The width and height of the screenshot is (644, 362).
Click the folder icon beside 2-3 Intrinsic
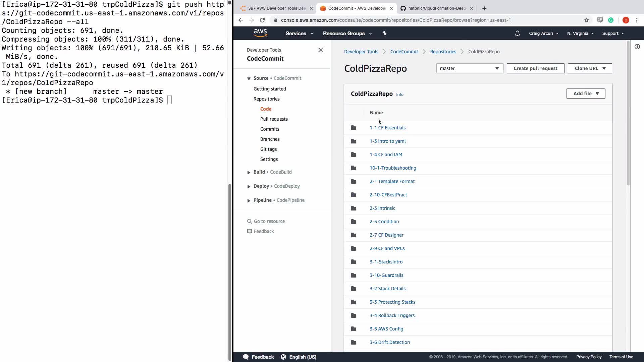pos(353,208)
